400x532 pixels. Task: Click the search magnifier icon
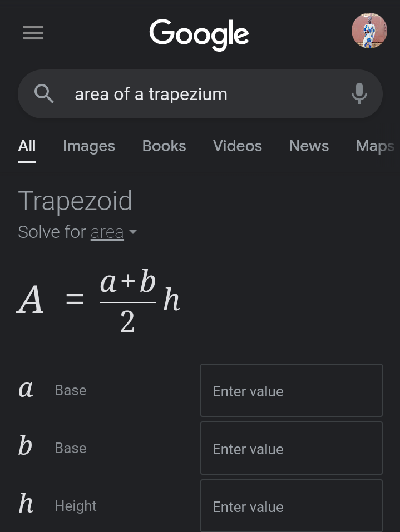point(44,94)
